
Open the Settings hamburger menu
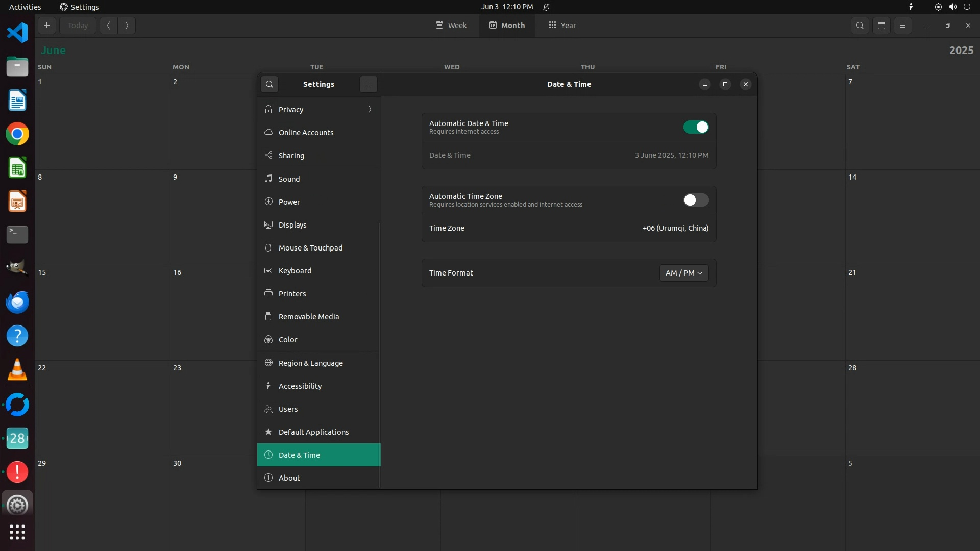tap(369, 84)
